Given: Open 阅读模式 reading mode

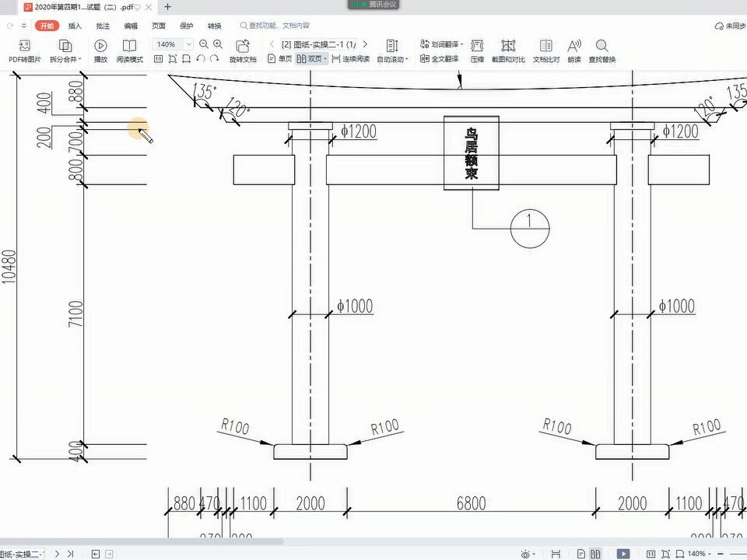Looking at the screenshot, I should [130, 51].
